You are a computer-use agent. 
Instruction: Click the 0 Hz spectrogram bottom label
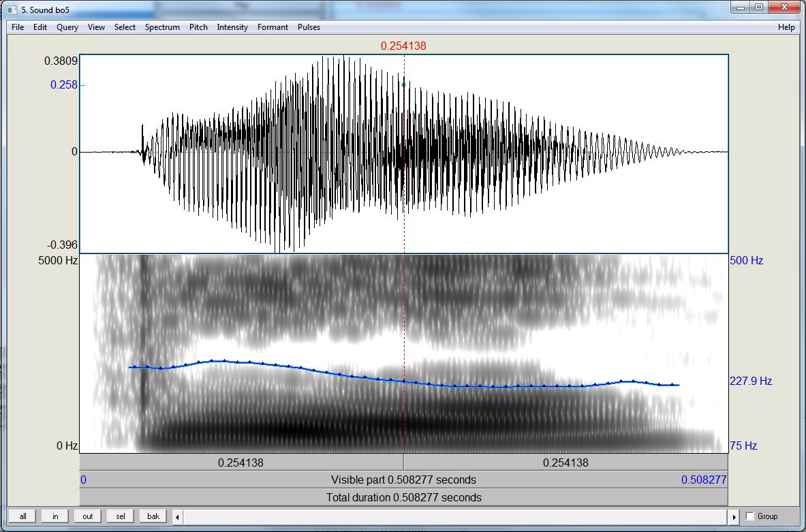[67, 445]
